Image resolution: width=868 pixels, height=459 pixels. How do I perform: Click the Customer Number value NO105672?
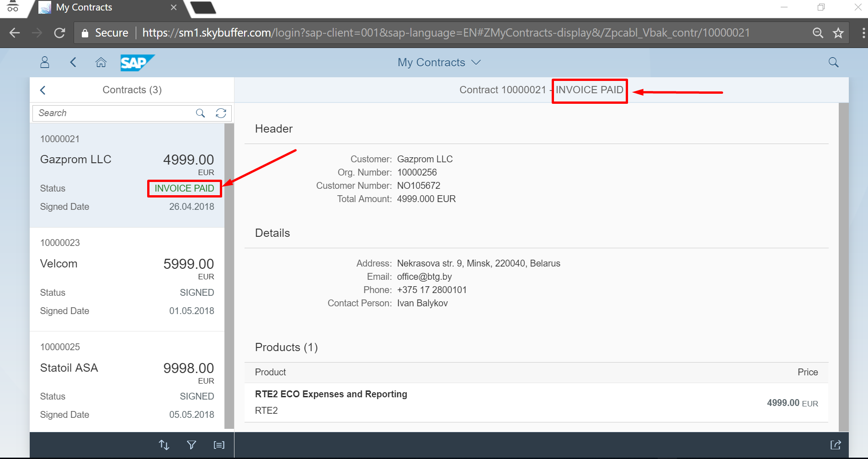point(418,186)
